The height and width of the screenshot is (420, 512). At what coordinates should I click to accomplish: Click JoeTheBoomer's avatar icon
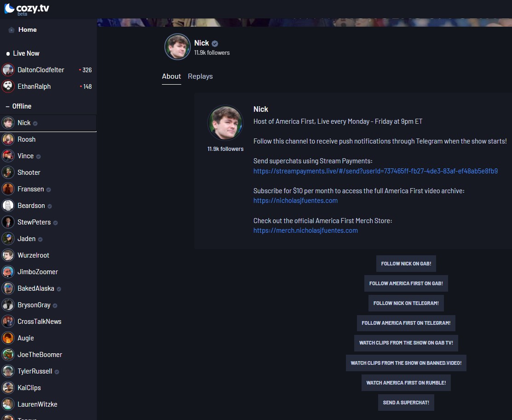(x=8, y=355)
